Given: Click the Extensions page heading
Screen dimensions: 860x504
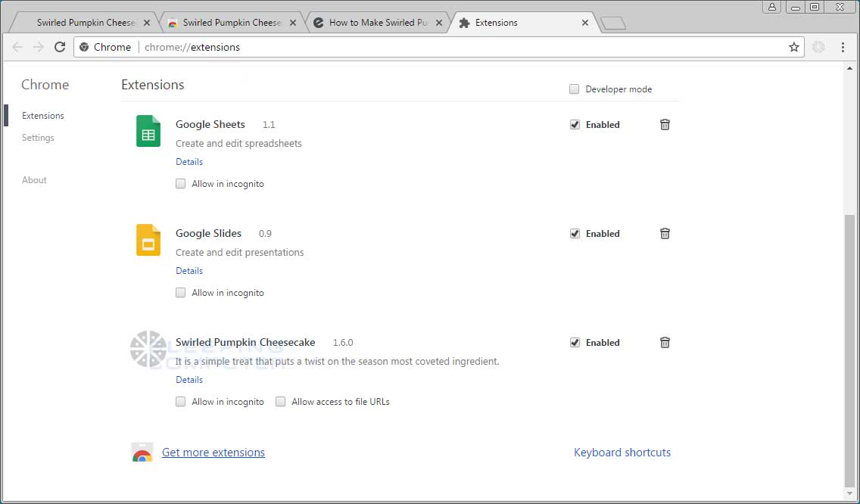Looking at the screenshot, I should [152, 85].
